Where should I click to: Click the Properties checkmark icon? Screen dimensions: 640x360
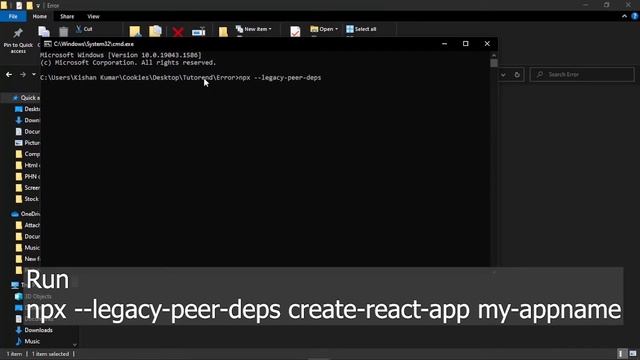(x=295, y=31)
